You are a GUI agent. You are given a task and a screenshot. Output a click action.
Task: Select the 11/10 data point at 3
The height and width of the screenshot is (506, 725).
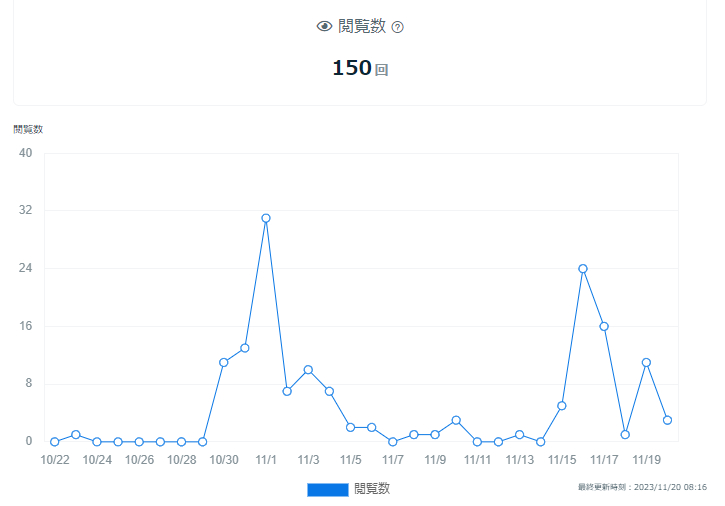click(x=456, y=420)
